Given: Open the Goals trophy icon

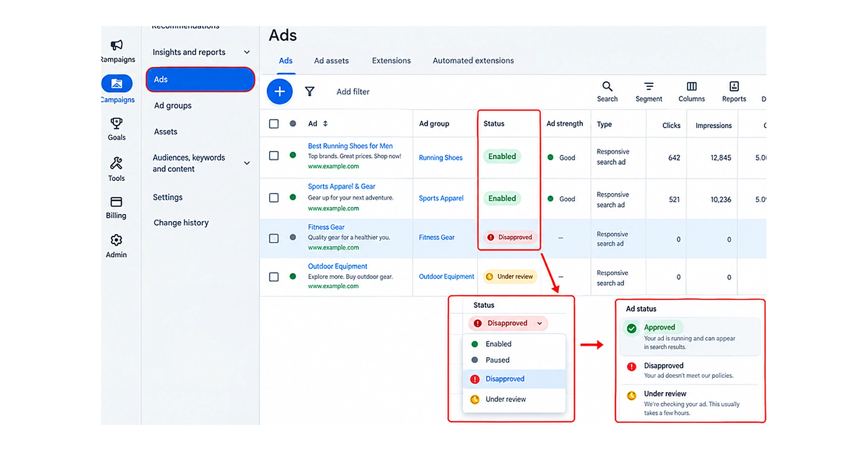Looking at the screenshot, I should (x=116, y=124).
